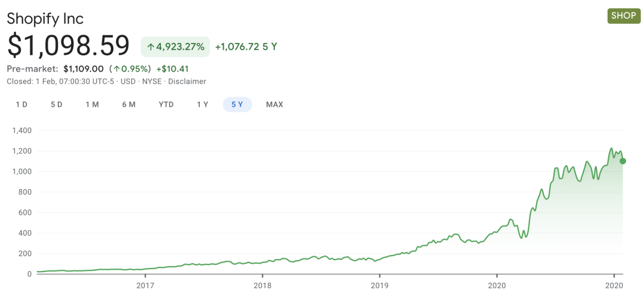Click the green endpoint dot on chart

[x=623, y=161]
